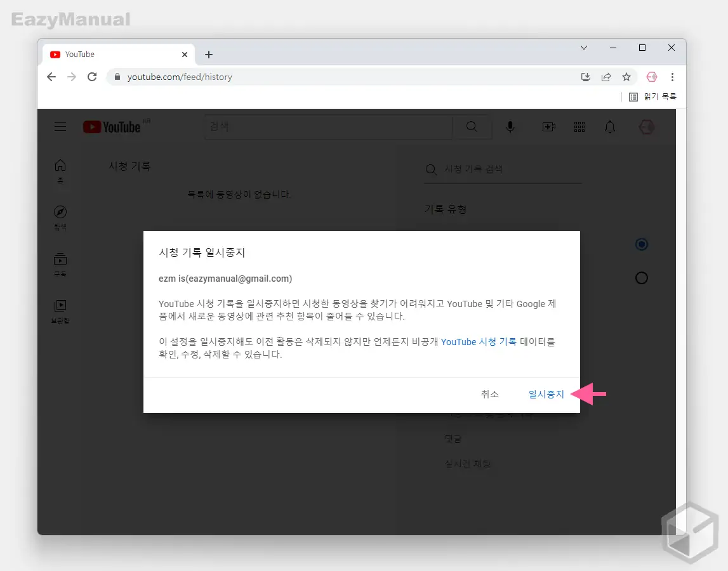This screenshot has width=728, height=571.
Task: Click the microphone voice search icon
Action: (510, 127)
